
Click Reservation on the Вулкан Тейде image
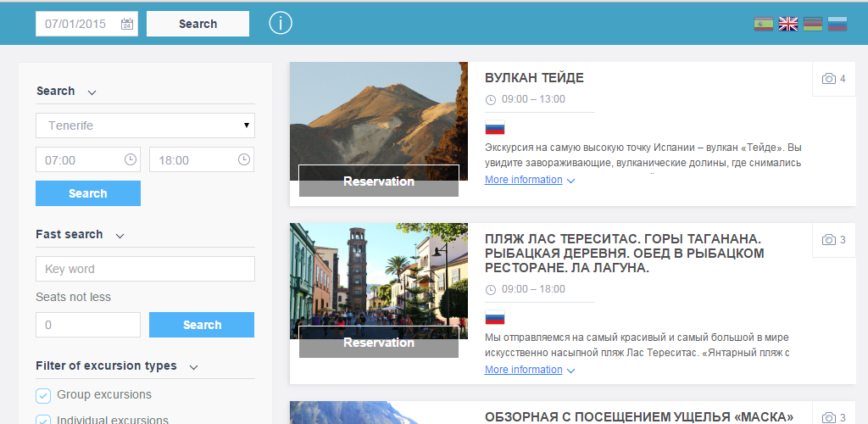[x=378, y=181]
